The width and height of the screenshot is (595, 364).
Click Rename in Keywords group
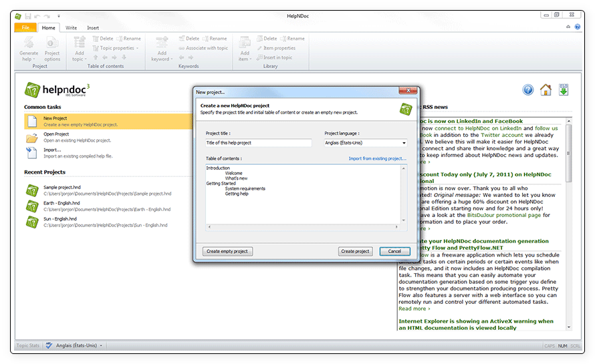pyautogui.click(x=215, y=39)
